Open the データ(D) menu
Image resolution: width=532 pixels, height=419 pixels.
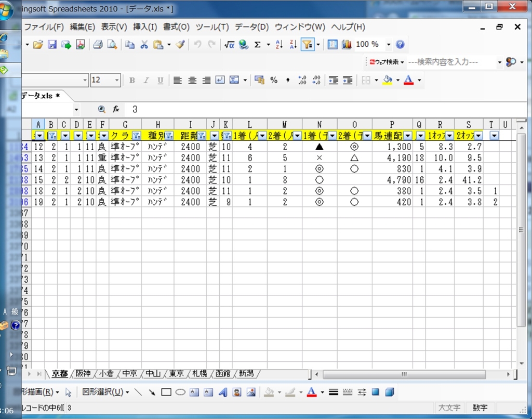[251, 27]
